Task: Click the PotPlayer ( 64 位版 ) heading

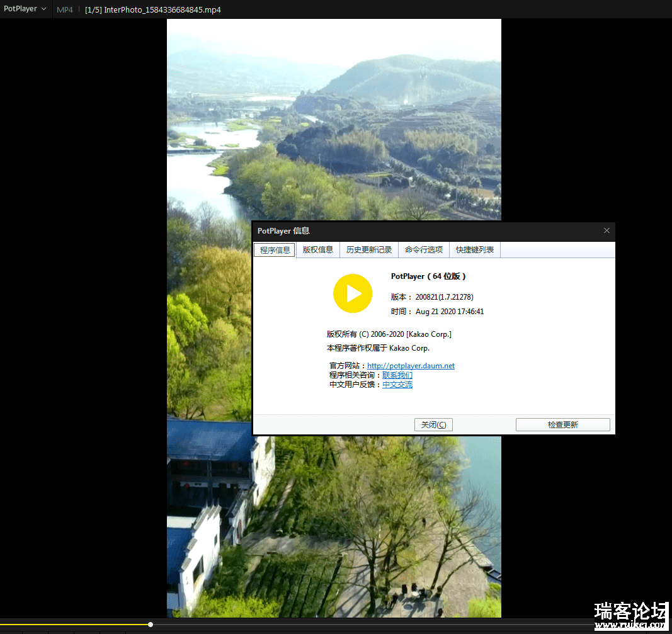Action: pyautogui.click(x=428, y=276)
